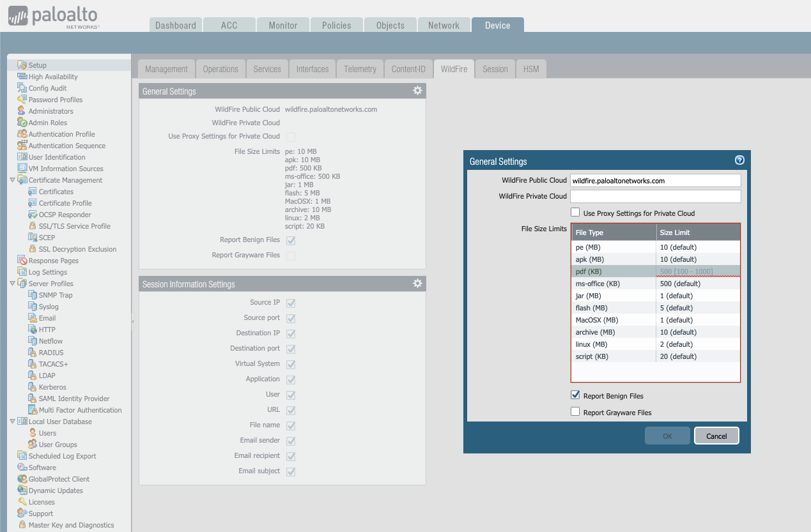
Task: Open the Policies tab
Action: click(x=337, y=25)
